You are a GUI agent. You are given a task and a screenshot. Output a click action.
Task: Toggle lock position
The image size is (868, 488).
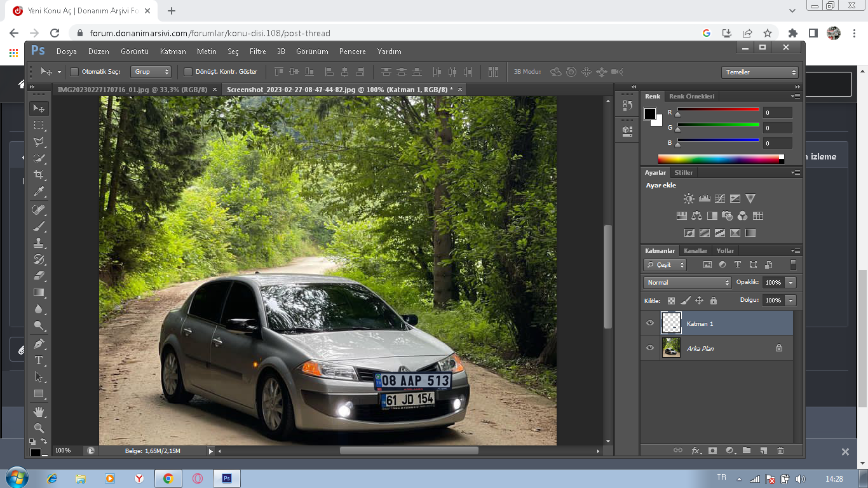tap(699, 301)
